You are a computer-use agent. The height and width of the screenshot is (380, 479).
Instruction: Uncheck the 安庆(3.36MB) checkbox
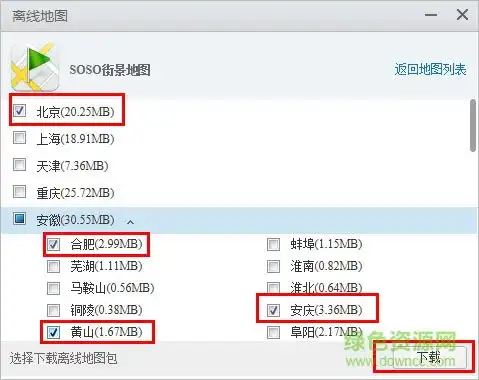pyautogui.click(x=273, y=310)
